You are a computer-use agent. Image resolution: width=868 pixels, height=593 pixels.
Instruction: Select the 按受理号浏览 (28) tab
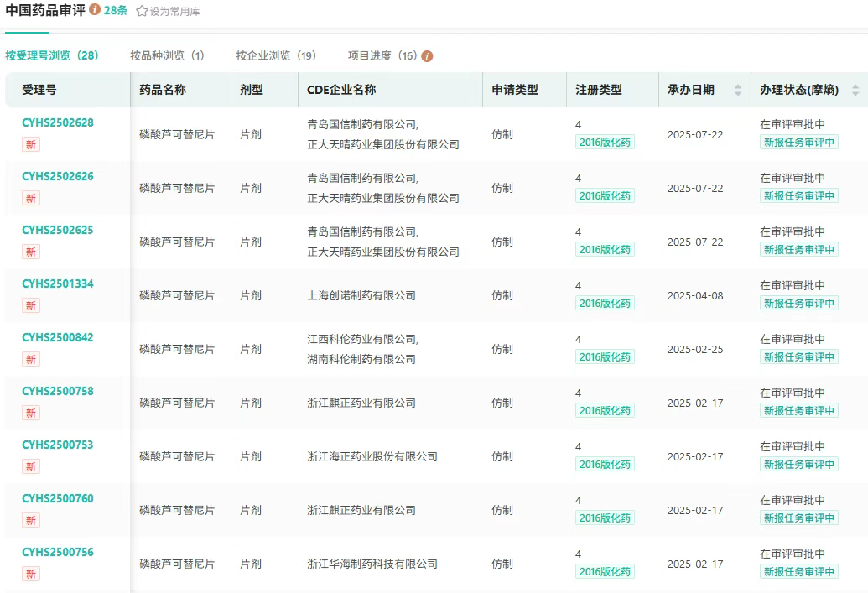coord(52,55)
